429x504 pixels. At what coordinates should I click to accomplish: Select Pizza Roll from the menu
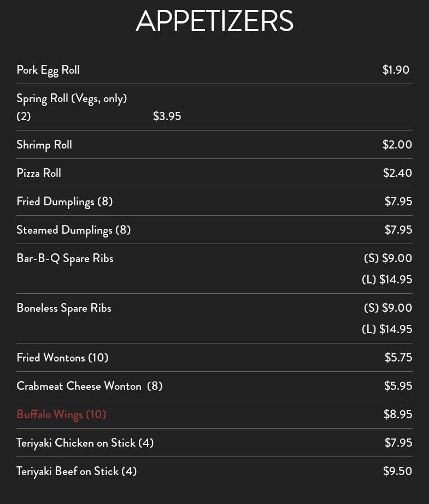click(x=39, y=173)
